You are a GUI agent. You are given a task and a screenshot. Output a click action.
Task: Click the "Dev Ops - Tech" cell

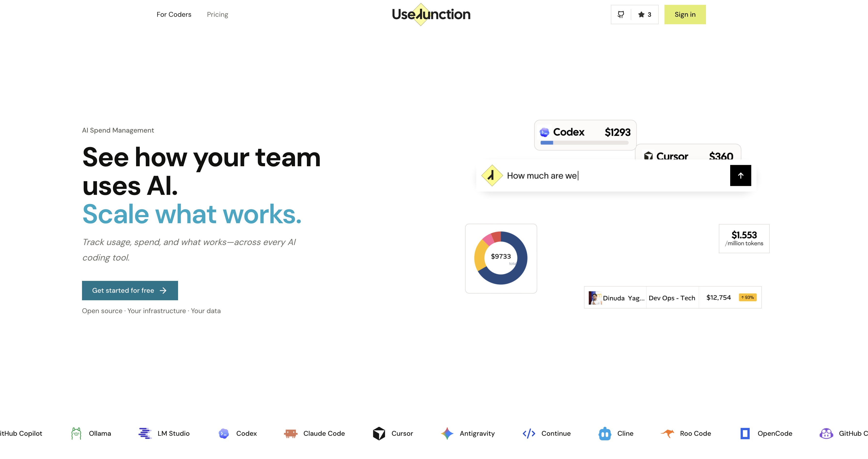click(x=672, y=298)
